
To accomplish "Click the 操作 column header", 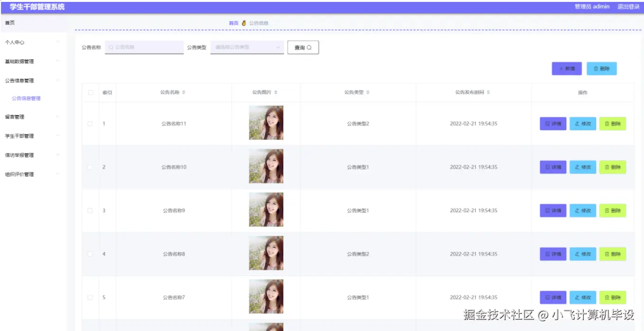I will [x=583, y=92].
